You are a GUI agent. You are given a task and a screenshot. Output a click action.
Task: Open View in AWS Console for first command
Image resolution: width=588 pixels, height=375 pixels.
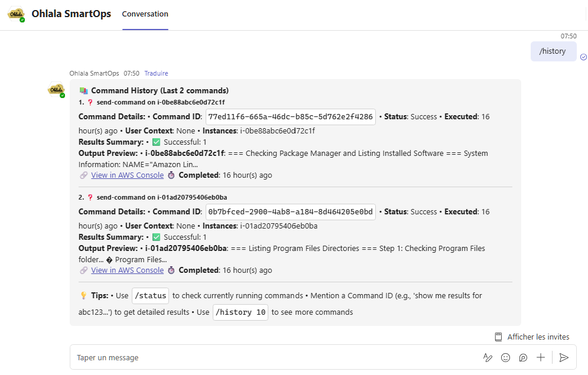(x=128, y=175)
